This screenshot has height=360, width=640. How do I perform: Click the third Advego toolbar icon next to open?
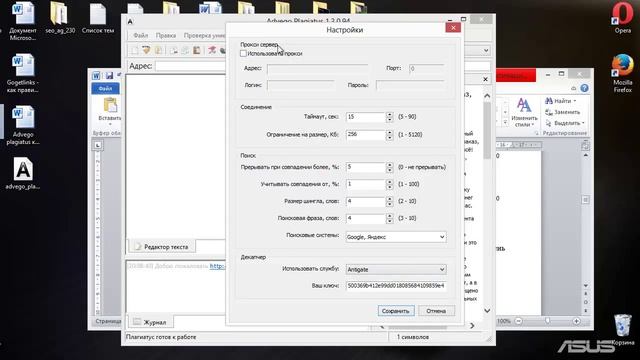click(x=158, y=51)
